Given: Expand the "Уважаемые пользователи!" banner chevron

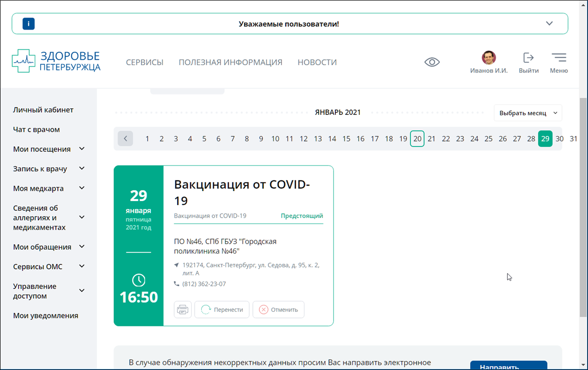Looking at the screenshot, I should (549, 23).
